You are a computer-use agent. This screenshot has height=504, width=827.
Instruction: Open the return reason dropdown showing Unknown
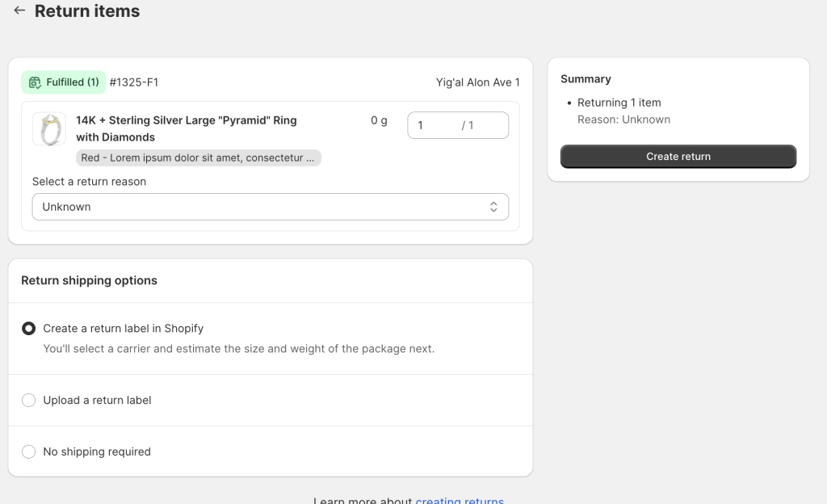(270, 206)
